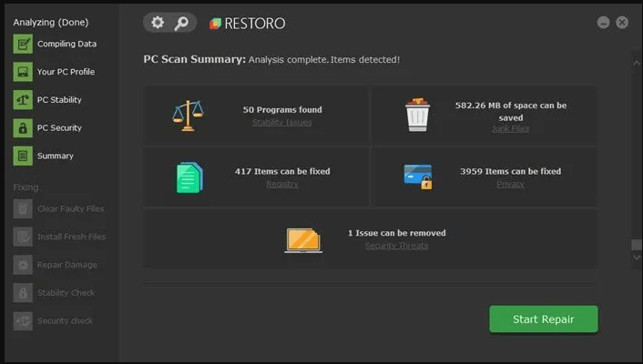This screenshot has width=643, height=364.
Task: Open settings via the gear icon
Action: point(158,23)
